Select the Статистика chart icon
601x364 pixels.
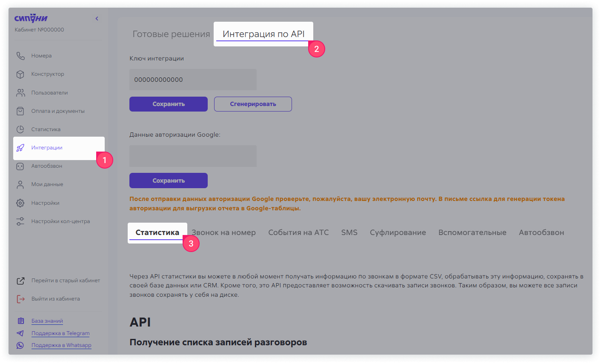tap(20, 129)
